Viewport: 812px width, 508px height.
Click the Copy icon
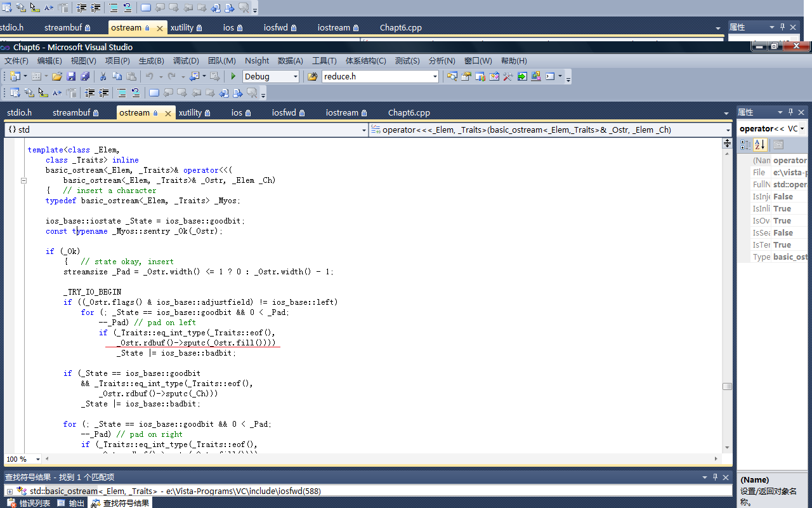click(117, 76)
